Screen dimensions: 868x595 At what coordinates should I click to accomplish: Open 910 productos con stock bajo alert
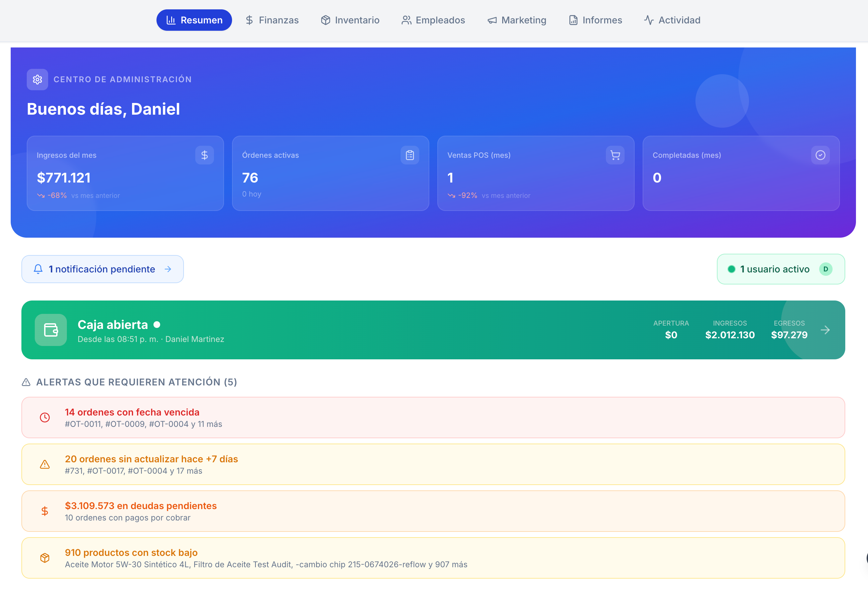[x=433, y=558]
